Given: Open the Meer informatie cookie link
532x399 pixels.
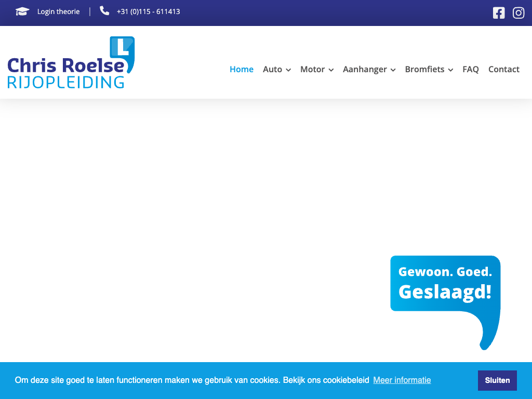Looking at the screenshot, I should tap(402, 380).
